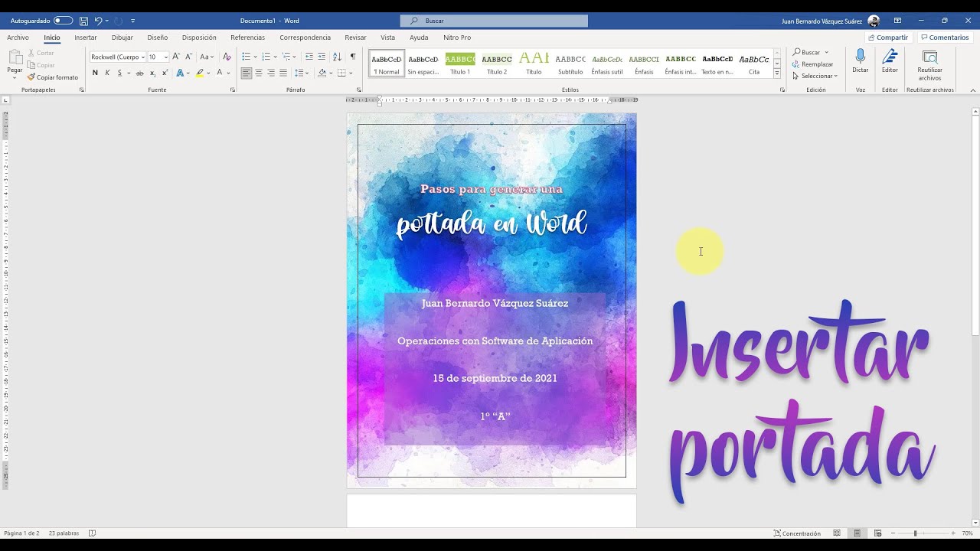Apply the Cita style
980x551 pixels.
coord(754,64)
